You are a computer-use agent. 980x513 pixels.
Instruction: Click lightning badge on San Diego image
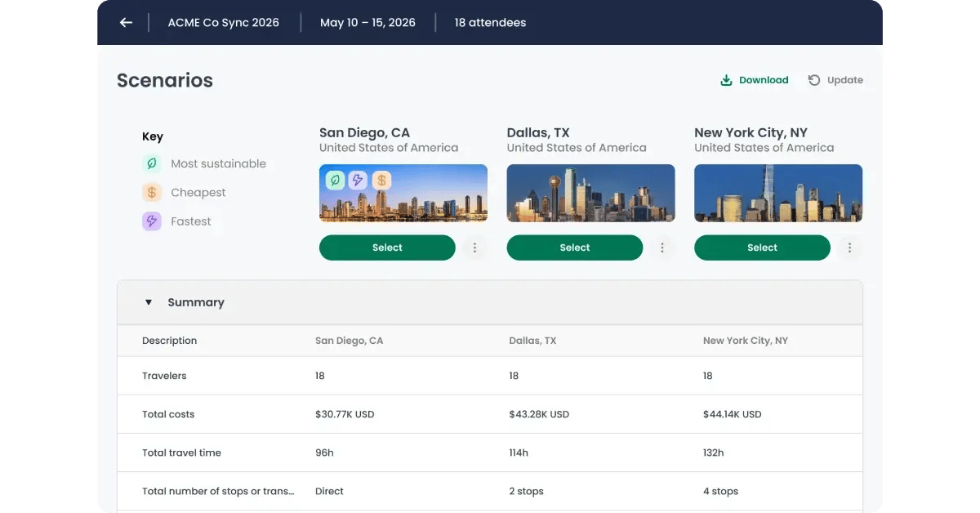click(358, 180)
